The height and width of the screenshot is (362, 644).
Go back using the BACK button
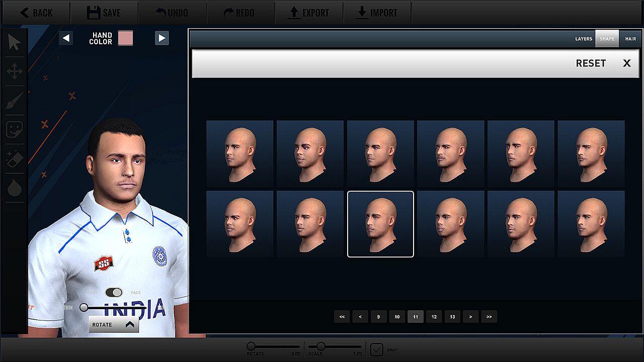coord(36,13)
